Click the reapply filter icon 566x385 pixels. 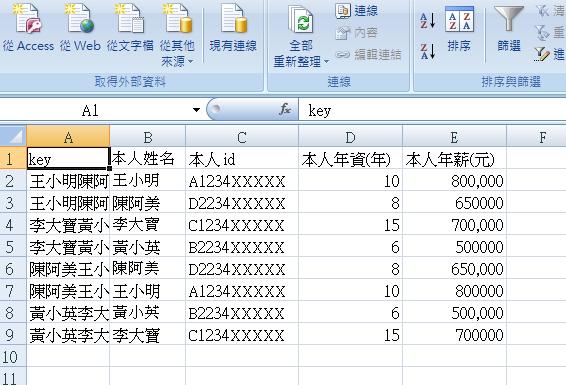tap(542, 33)
